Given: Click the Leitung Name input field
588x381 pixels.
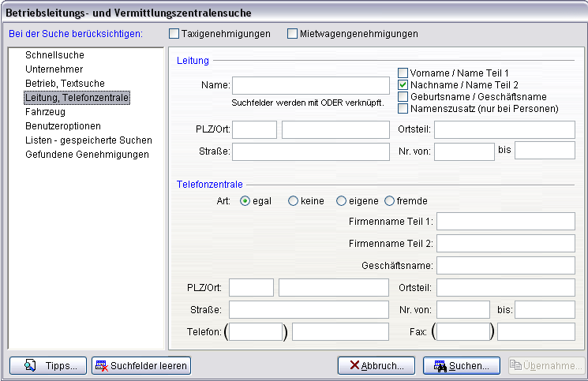Looking at the screenshot, I should click(x=311, y=85).
